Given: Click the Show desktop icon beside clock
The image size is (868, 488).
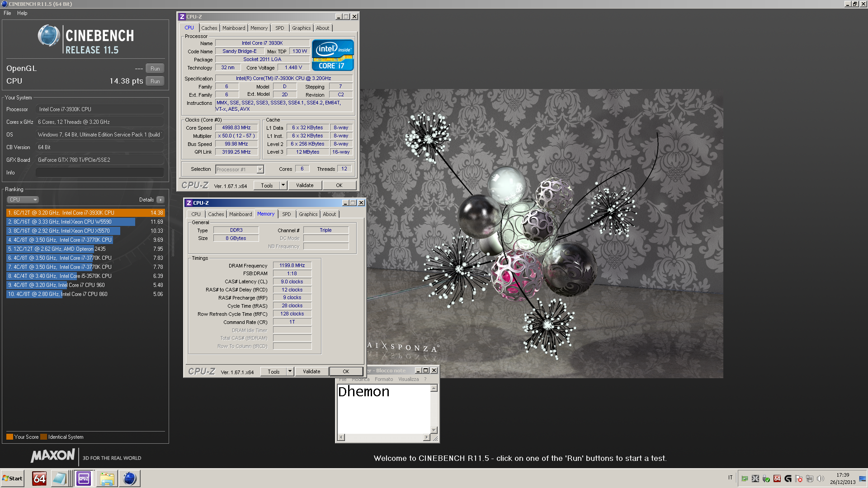Looking at the screenshot, I should pos(863,479).
